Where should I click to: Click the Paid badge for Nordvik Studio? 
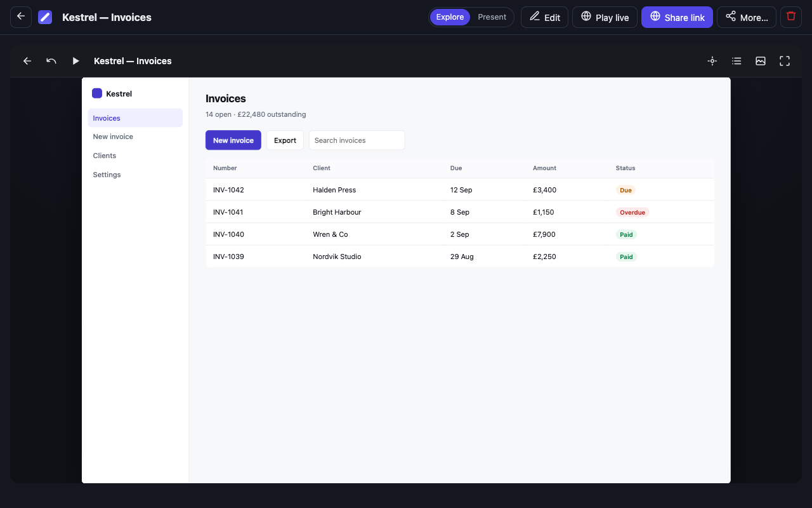626,257
